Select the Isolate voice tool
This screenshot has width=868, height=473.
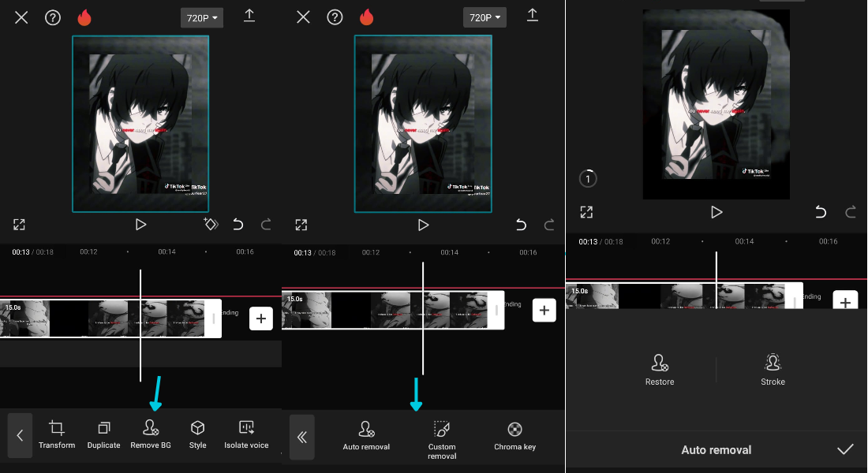click(x=246, y=435)
